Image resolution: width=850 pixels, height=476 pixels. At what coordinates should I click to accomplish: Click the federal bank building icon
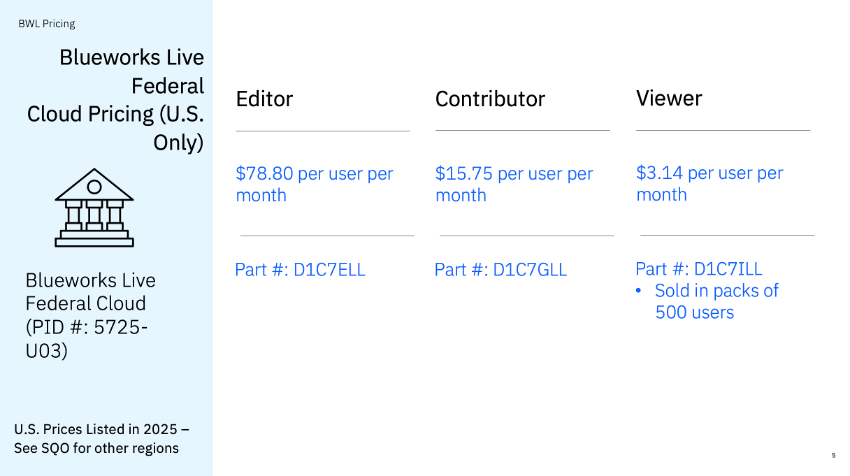tap(94, 207)
